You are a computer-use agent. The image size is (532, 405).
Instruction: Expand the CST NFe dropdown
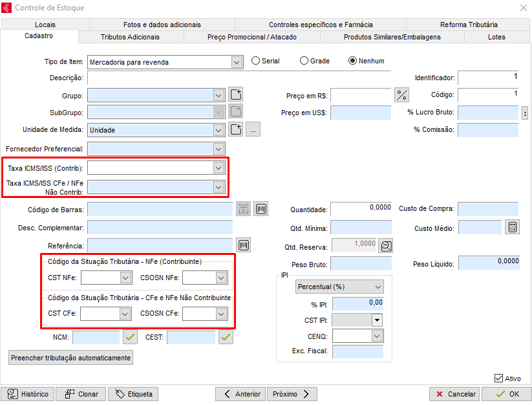point(125,278)
